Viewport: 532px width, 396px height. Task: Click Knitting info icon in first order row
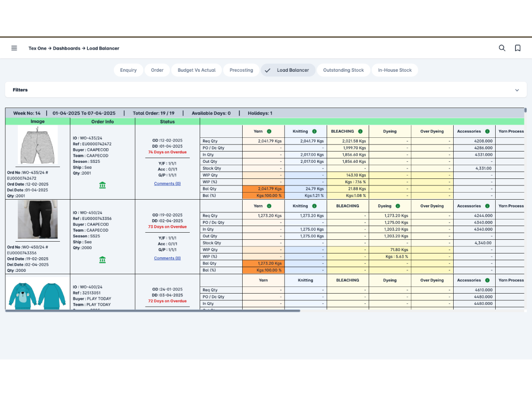[x=314, y=132]
